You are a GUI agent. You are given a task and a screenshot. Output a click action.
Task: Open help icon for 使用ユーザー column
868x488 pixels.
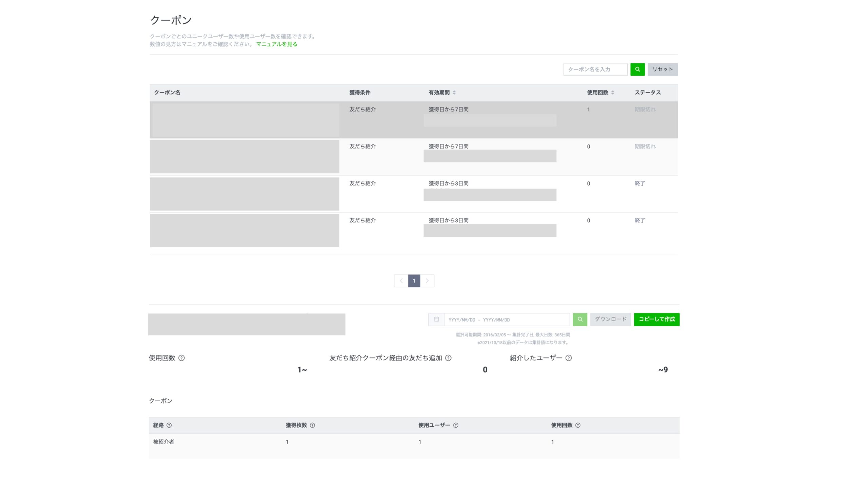[x=456, y=425]
